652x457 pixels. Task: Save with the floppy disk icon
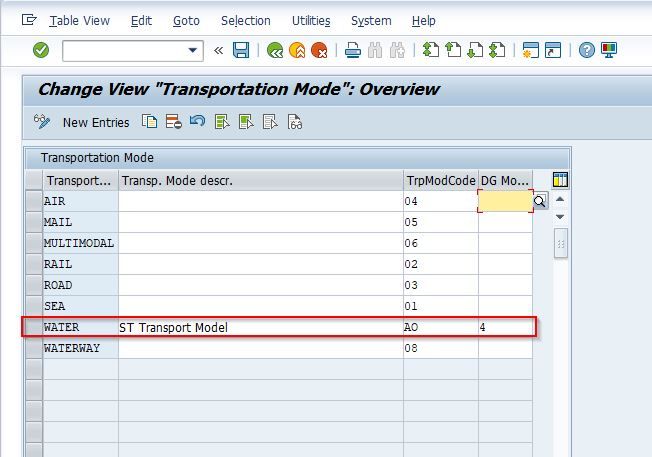tap(241, 51)
